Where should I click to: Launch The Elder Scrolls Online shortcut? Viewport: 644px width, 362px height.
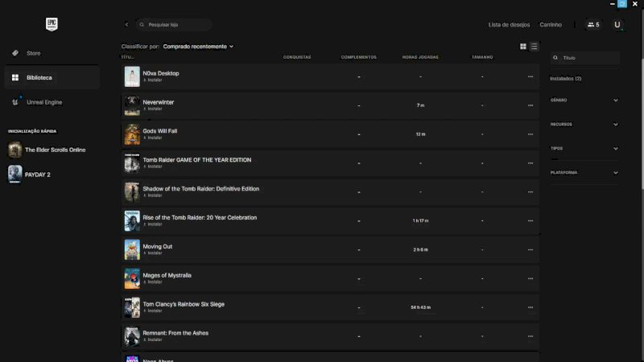click(x=55, y=150)
